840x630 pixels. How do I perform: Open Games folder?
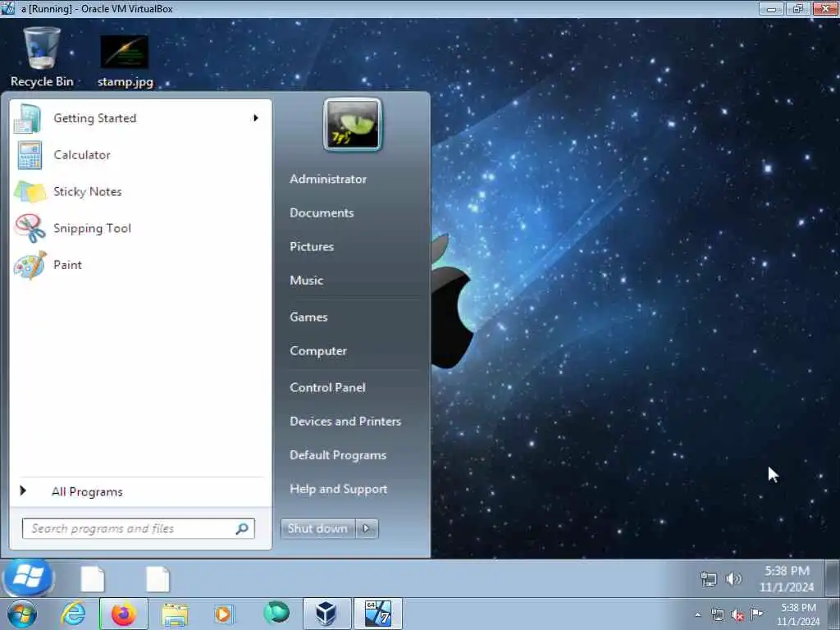point(308,317)
